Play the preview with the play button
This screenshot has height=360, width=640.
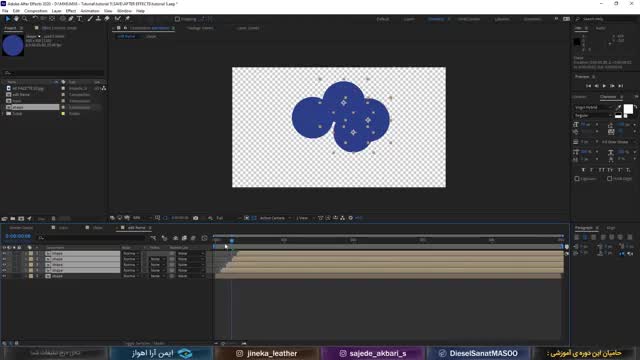(x=604, y=86)
